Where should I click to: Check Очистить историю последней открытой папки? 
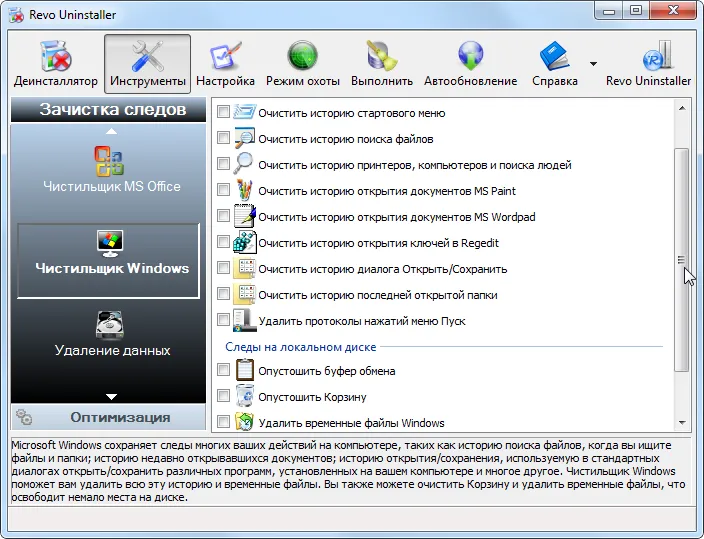[x=223, y=294]
